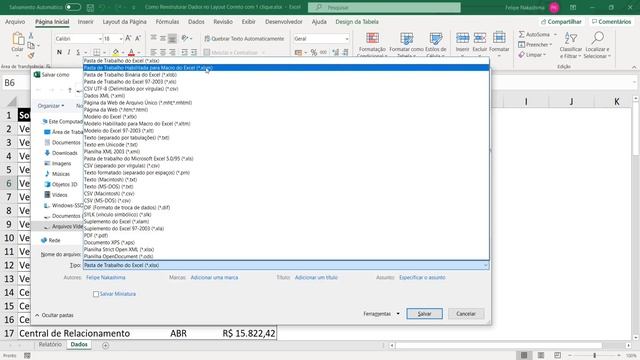This screenshot has width=640, height=360.
Task: Add a new sheet with plus icon
Action: coord(105,345)
